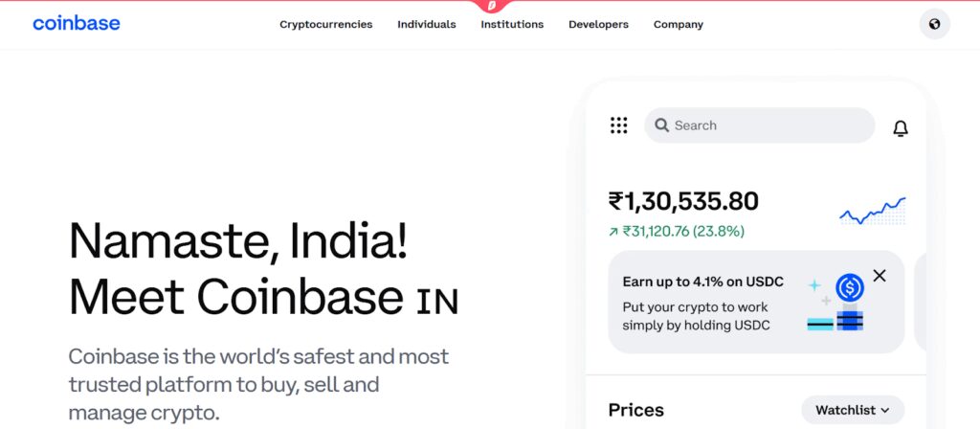Open the Individuals menu

tap(427, 25)
